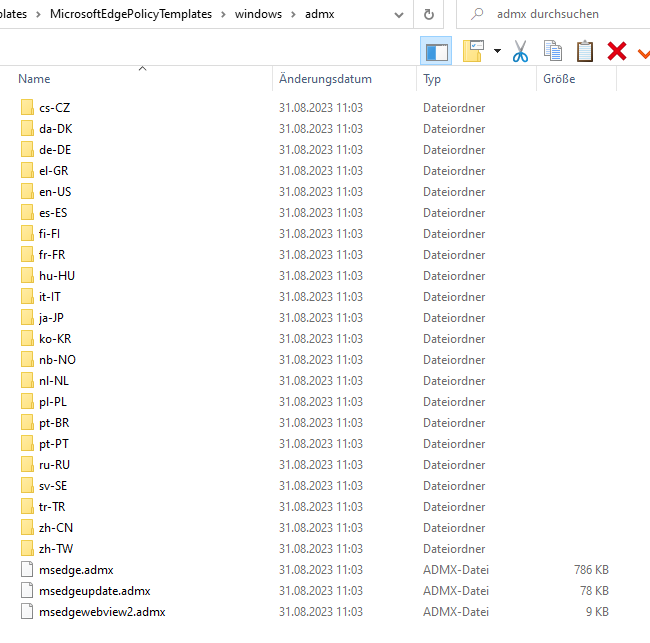Click the red X Delete icon
The height and width of the screenshot is (643, 650).
pos(616,51)
